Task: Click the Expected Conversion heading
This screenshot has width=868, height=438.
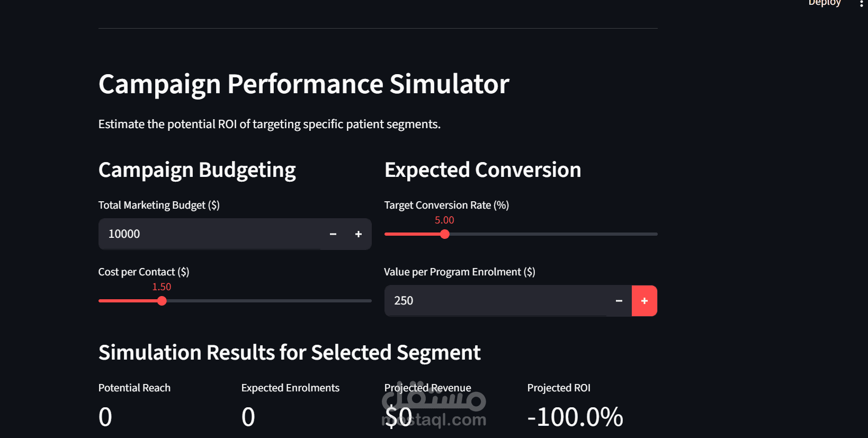Action: 482,170
